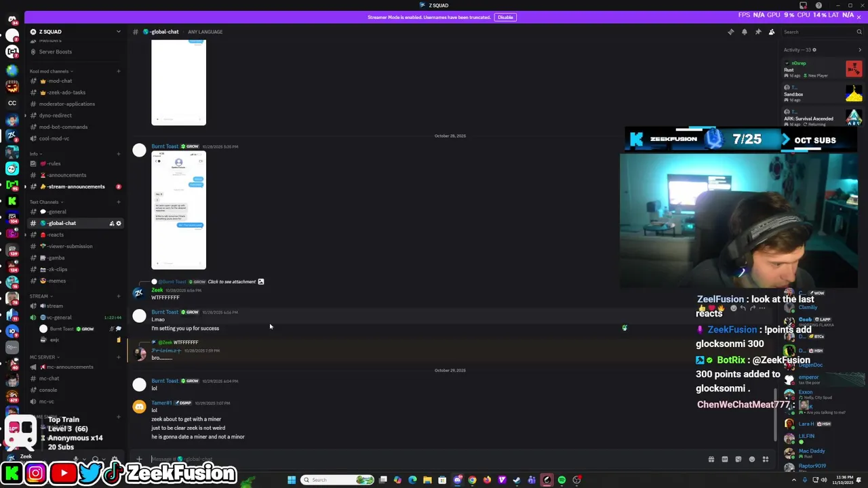Open stream-announcements channel

click(x=75, y=186)
